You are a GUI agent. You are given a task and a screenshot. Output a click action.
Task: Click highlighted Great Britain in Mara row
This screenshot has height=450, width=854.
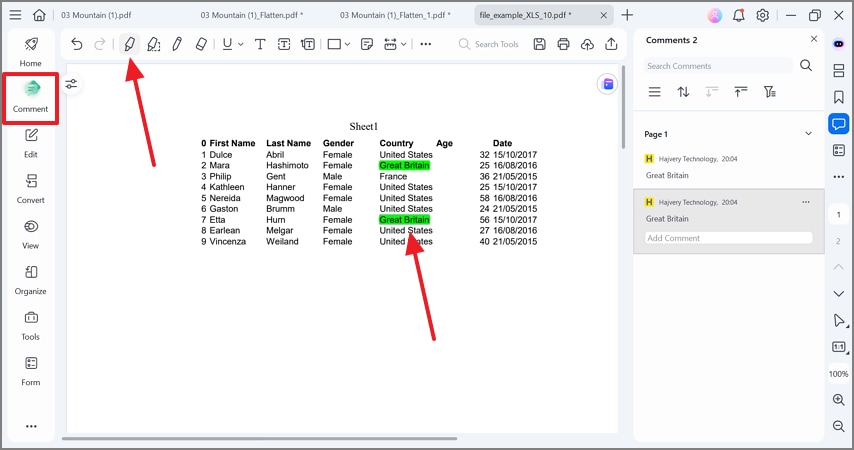coord(405,165)
